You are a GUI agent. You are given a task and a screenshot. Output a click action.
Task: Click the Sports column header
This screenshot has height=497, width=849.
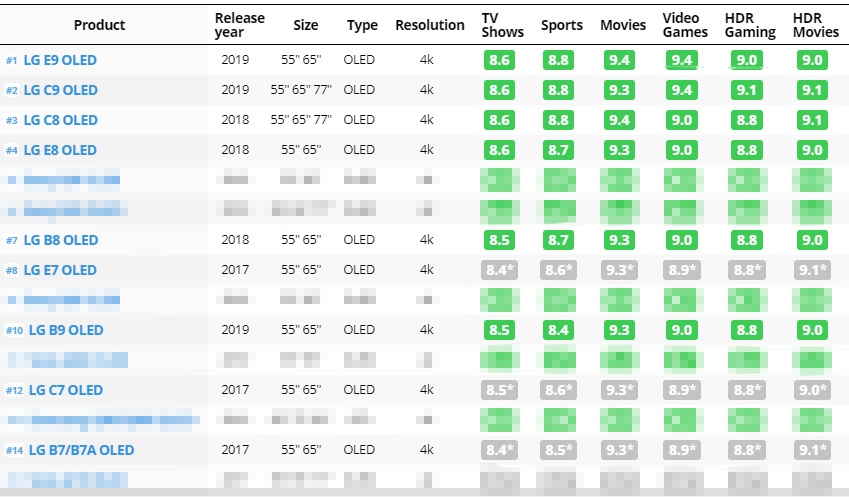click(x=561, y=25)
